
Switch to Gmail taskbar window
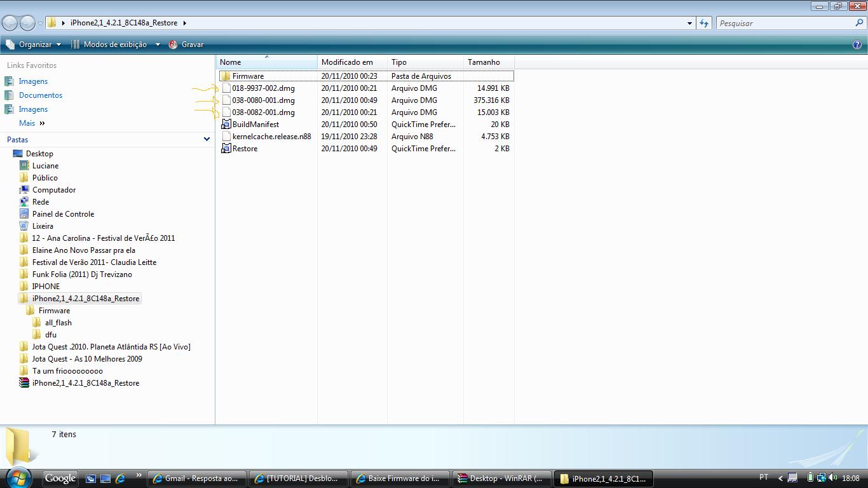tap(197, 478)
